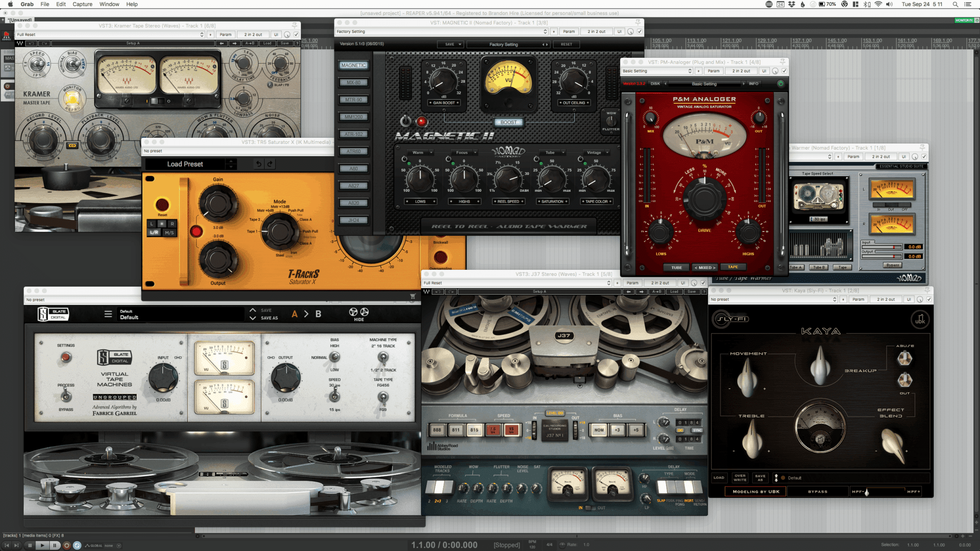Click Magnetic II BOOST button
The height and width of the screenshot is (551, 980).
509,122
